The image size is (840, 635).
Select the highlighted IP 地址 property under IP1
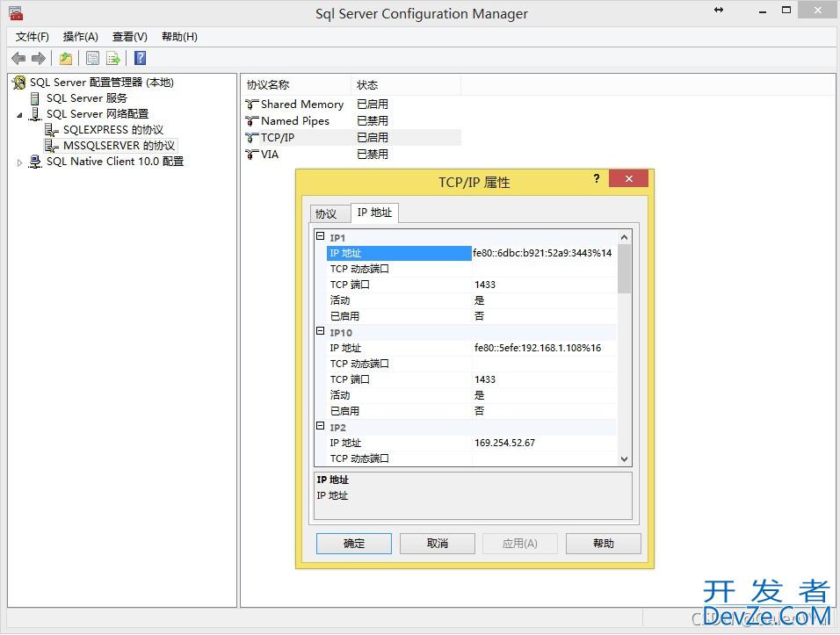click(x=399, y=253)
